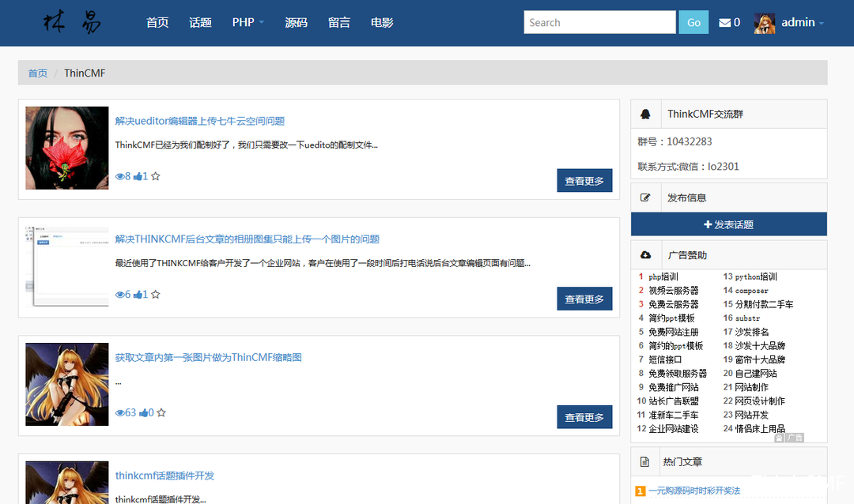Image resolution: width=854 pixels, height=504 pixels.
Task: Click views eye icon showing 63
Action: pos(120,412)
